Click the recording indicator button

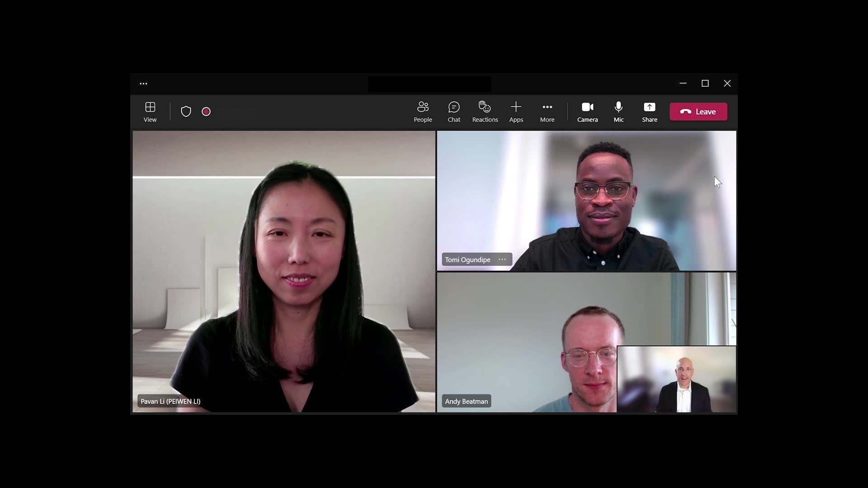pos(206,112)
